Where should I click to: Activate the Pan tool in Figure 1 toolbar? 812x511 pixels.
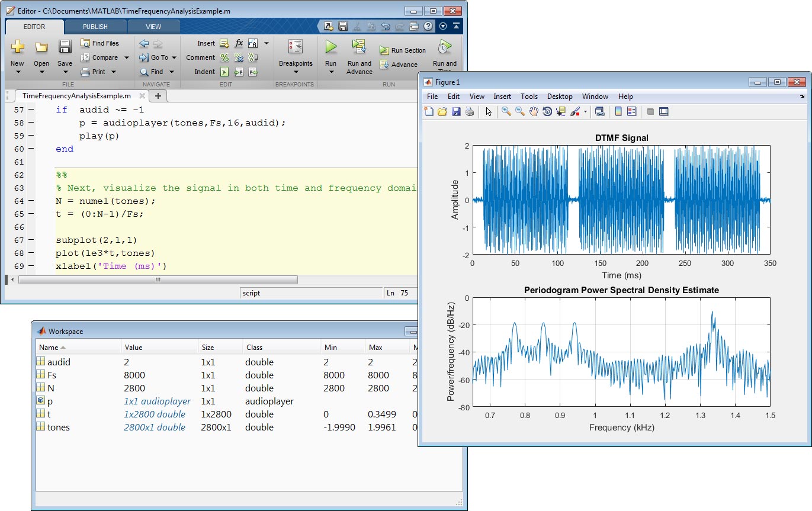coord(534,111)
